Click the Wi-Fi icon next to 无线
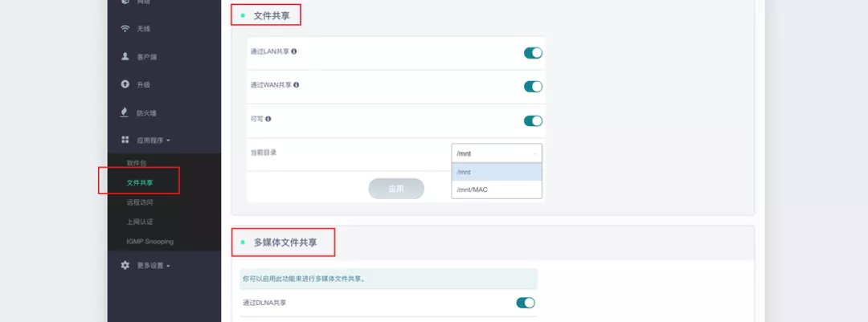868x322 pixels. [x=125, y=29]
